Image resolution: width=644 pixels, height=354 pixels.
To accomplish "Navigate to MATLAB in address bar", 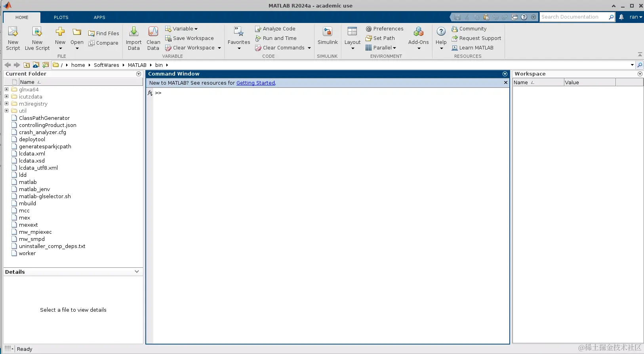I will pyautogui.click(x=137, y=65).
